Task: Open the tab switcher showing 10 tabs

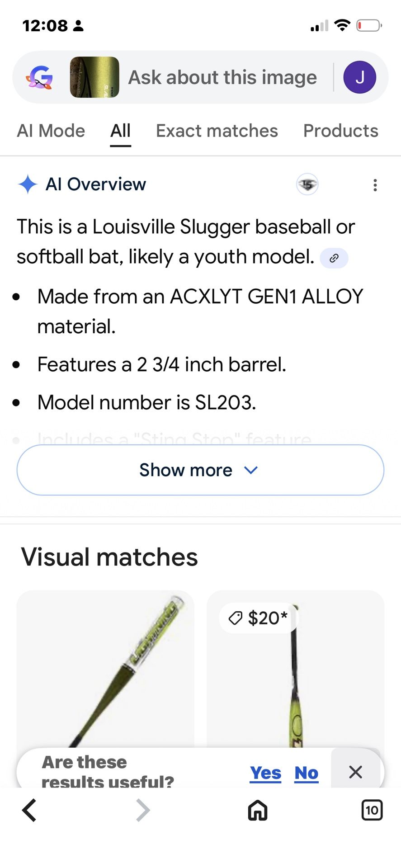Action: 372,810
